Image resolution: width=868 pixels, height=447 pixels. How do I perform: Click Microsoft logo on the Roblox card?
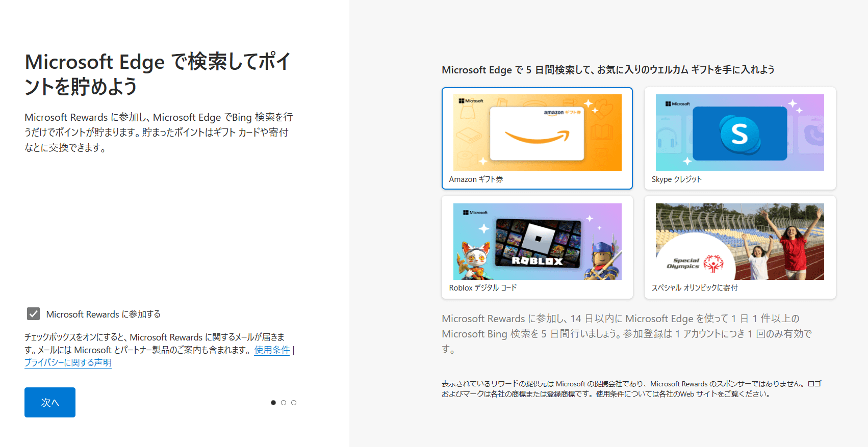[475, 212]
